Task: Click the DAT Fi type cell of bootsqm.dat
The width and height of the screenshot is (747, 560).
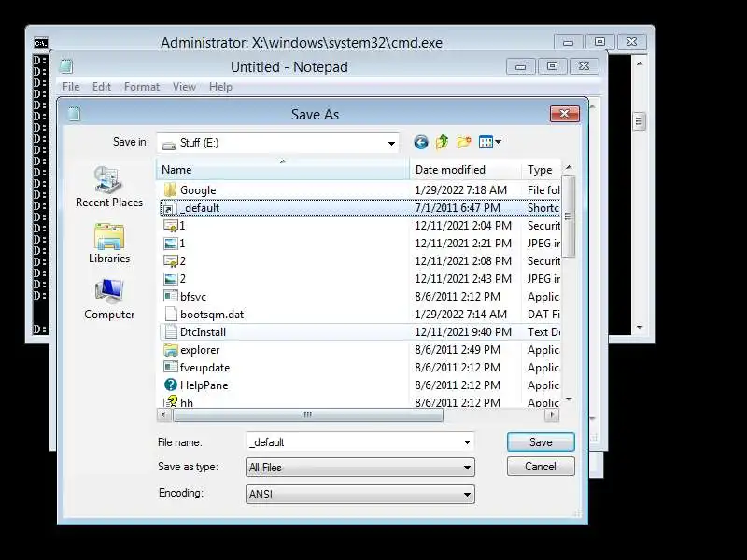Action: click(543, 315)
